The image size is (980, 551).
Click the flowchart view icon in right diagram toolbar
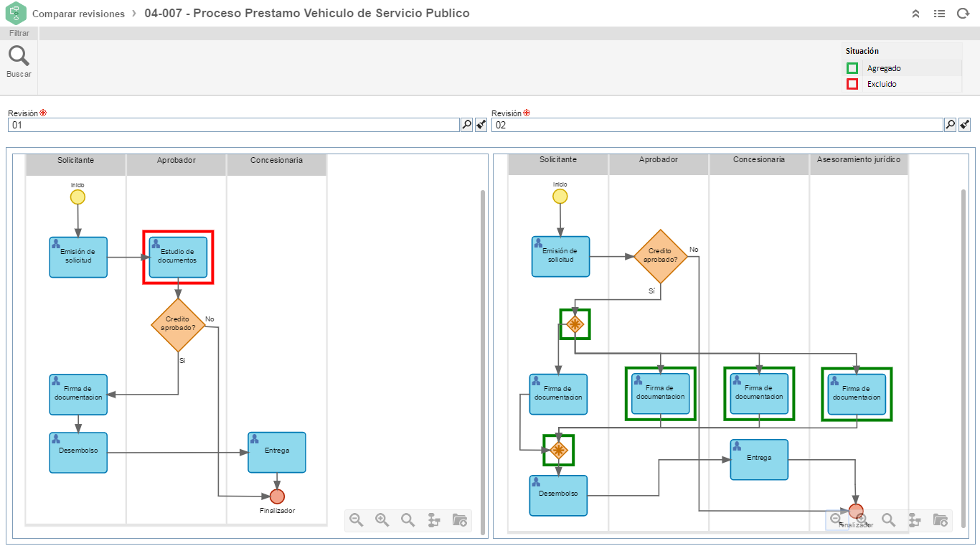(x=914, y=520)
